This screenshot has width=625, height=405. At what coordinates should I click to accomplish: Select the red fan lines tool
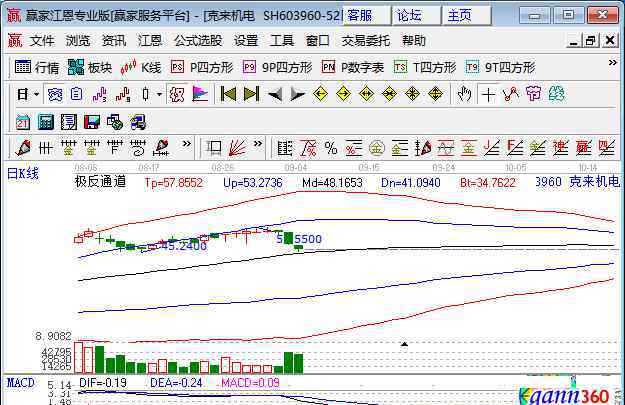pos(237,148)
